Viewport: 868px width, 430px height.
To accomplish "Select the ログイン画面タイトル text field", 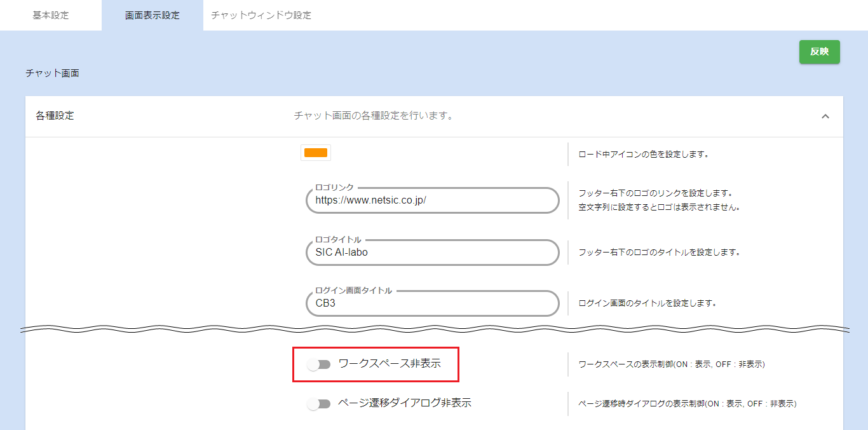I will (432, 303).
